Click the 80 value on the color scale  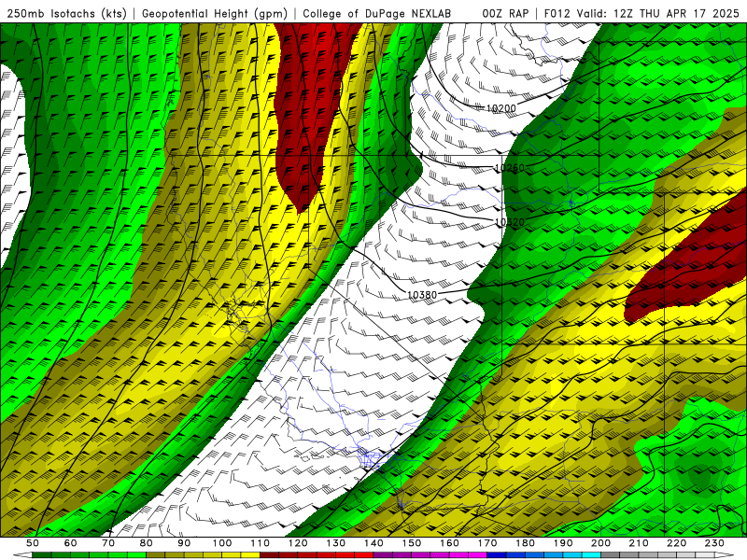(147, 543)
